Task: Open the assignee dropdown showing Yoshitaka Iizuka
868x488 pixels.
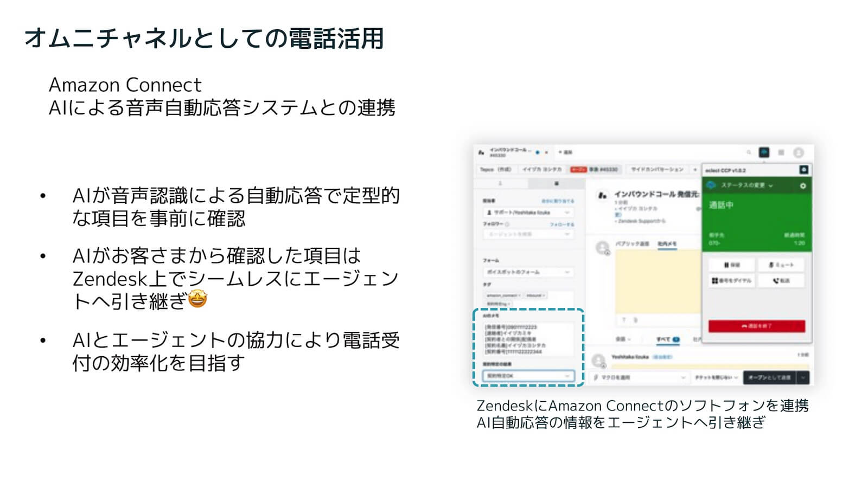Action: [529, 213]
